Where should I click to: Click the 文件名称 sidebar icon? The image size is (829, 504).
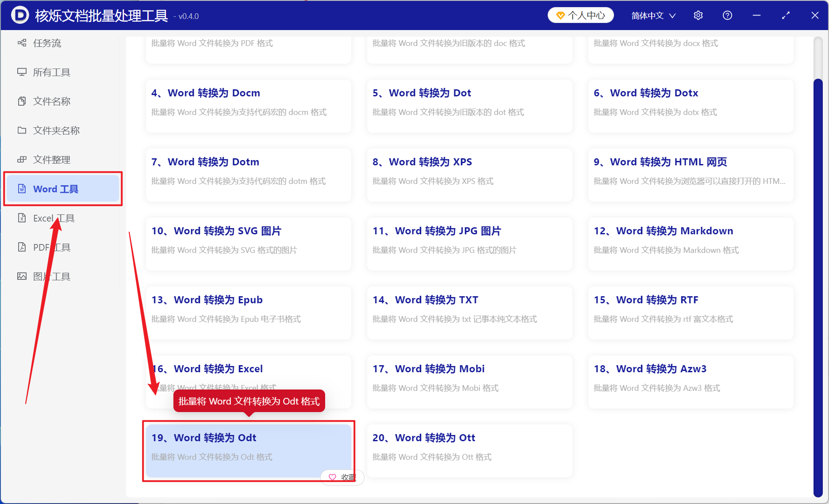tap(22, 101)
